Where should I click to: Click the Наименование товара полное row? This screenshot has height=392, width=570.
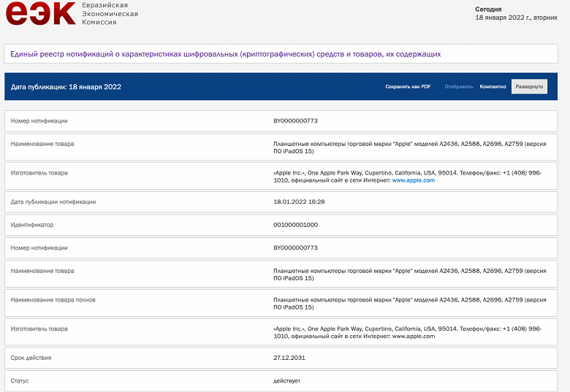point(281,303)
